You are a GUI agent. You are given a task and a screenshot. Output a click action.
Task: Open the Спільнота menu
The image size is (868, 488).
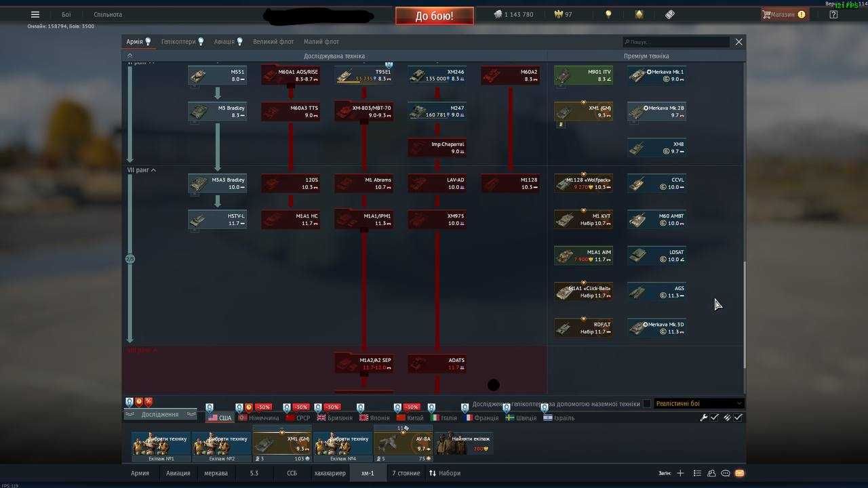[108, 14]
